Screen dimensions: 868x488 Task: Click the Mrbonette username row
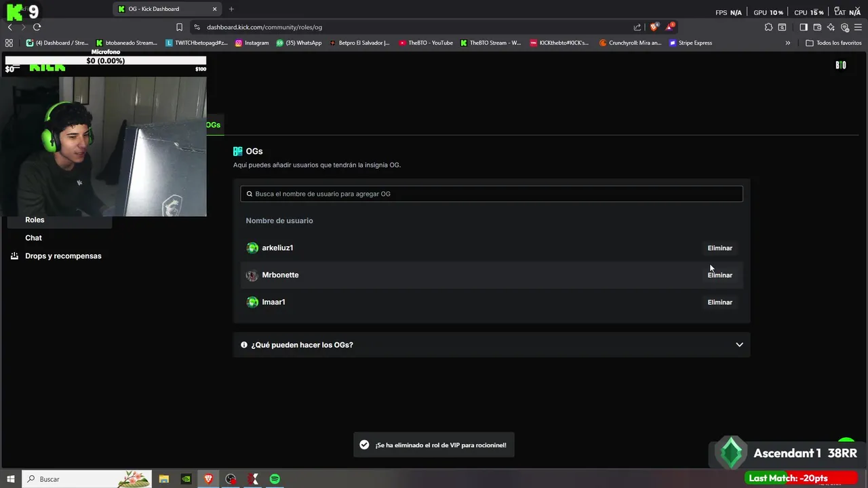click(492, 275)
